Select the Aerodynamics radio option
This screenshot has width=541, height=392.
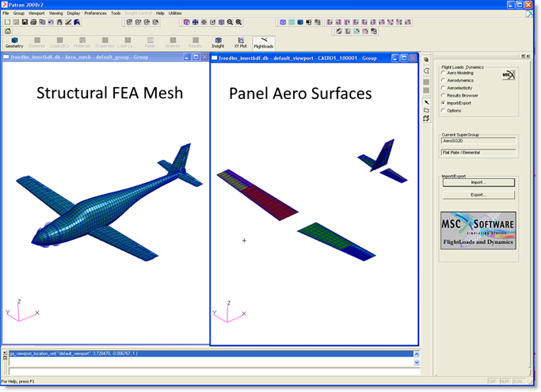pos(444,80)
